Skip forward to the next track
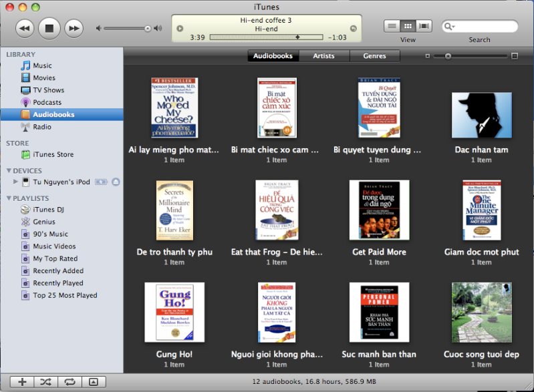Screen dimensions: 534x392 (74, 28)
